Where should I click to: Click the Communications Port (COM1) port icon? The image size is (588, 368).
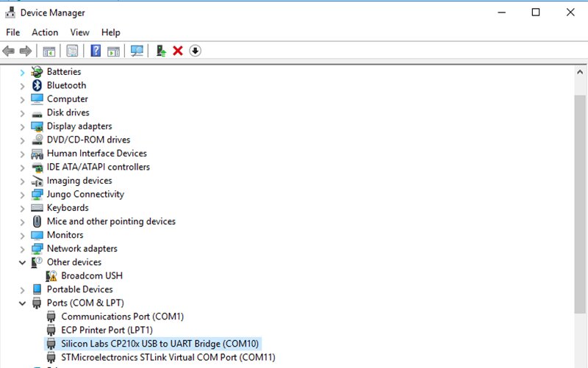click(x=51, y=317)
